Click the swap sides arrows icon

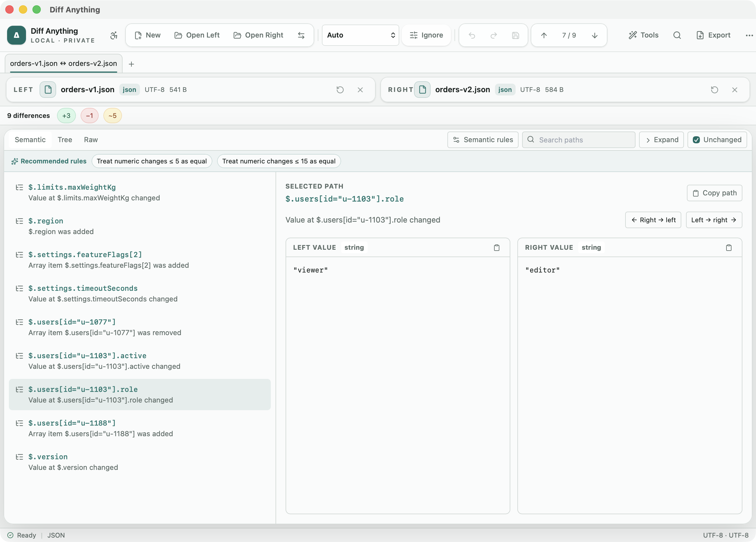point(301,35)
